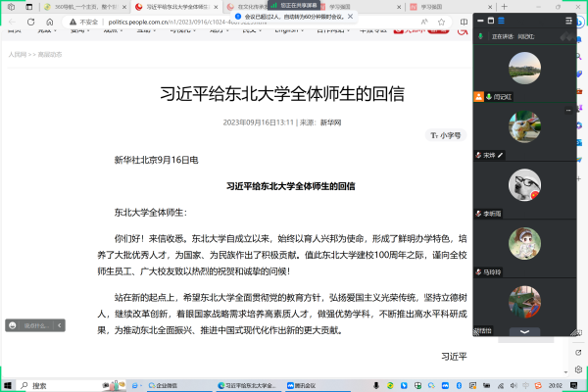The height and width of the screenshot is (392, 588).
Task: Open read aloud icon in address bar
Action: (x=424, y=23)
